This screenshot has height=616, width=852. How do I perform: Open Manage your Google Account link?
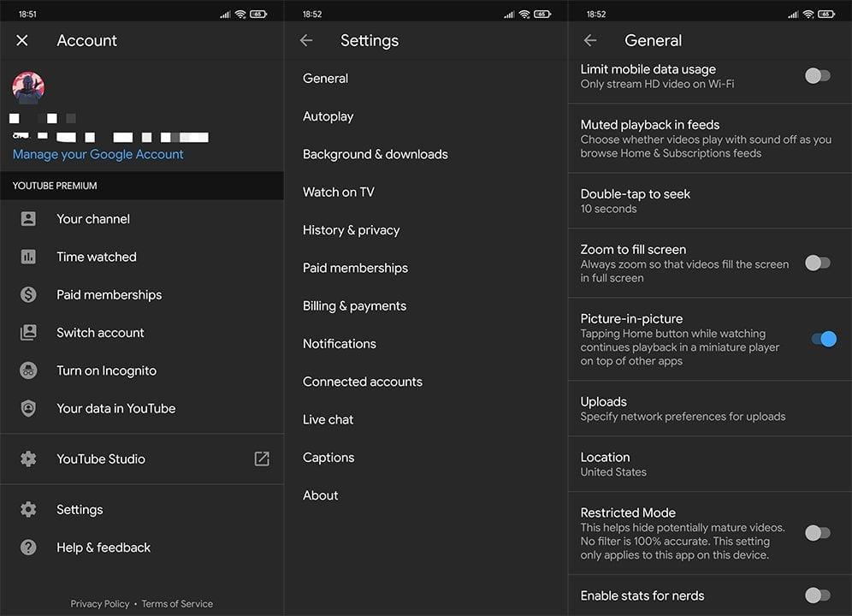point(98,154)
